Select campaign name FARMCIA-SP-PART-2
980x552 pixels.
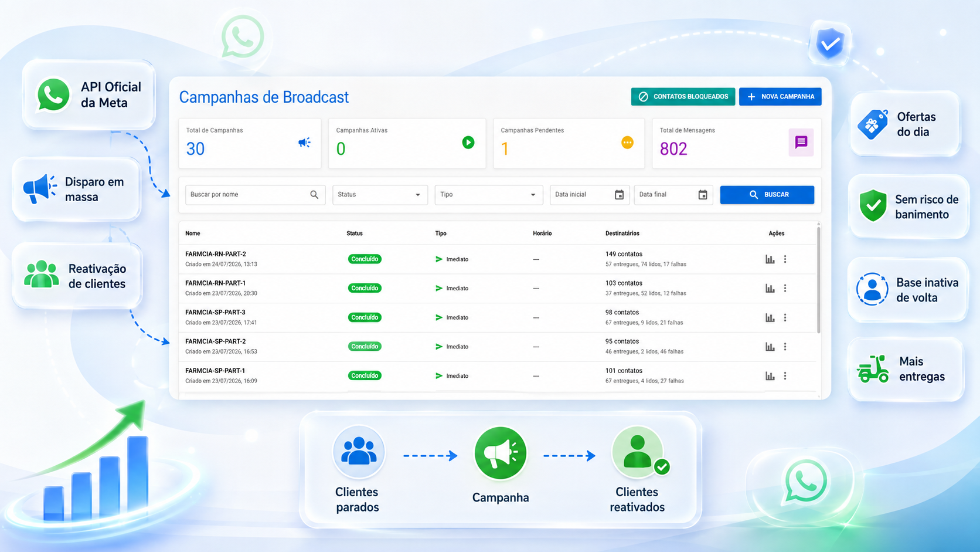[216, 341]
